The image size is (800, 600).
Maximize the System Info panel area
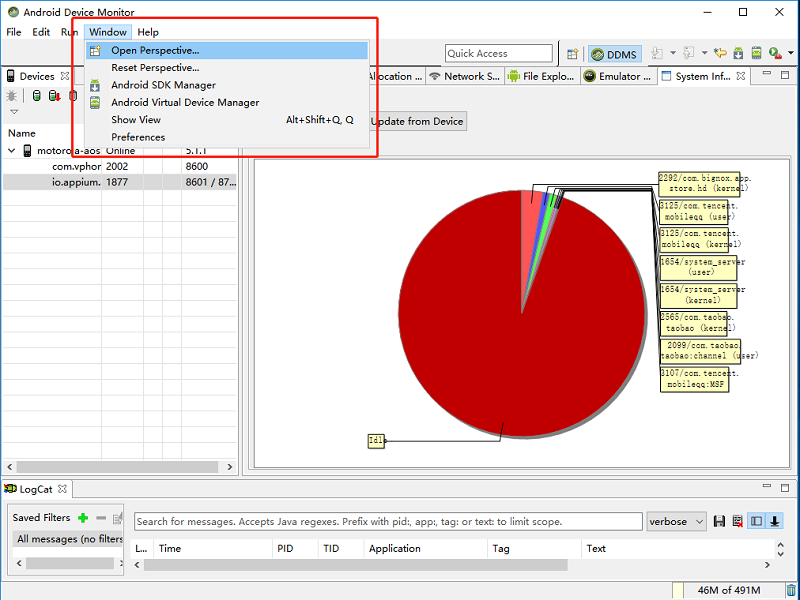click(x=785, y=75)
